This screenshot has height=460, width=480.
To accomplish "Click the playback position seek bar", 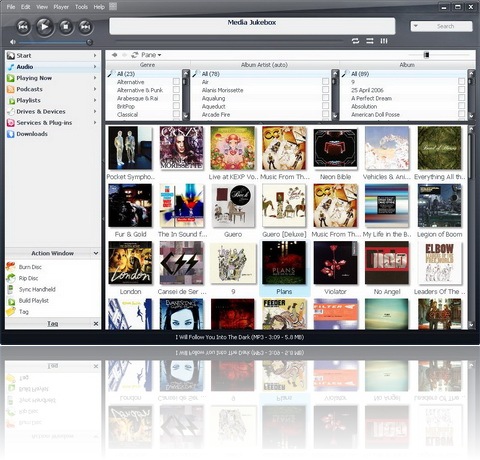I will coord(229,41).
